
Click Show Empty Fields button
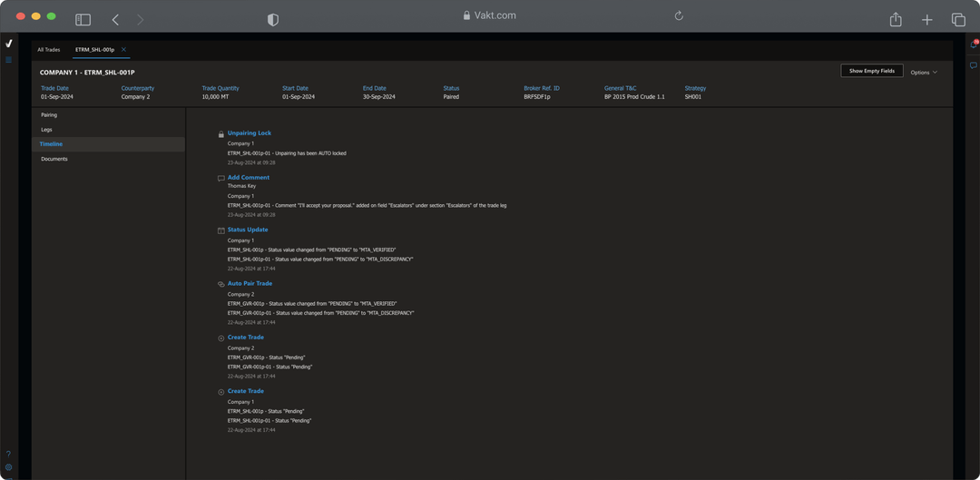[x=871, y=71]
